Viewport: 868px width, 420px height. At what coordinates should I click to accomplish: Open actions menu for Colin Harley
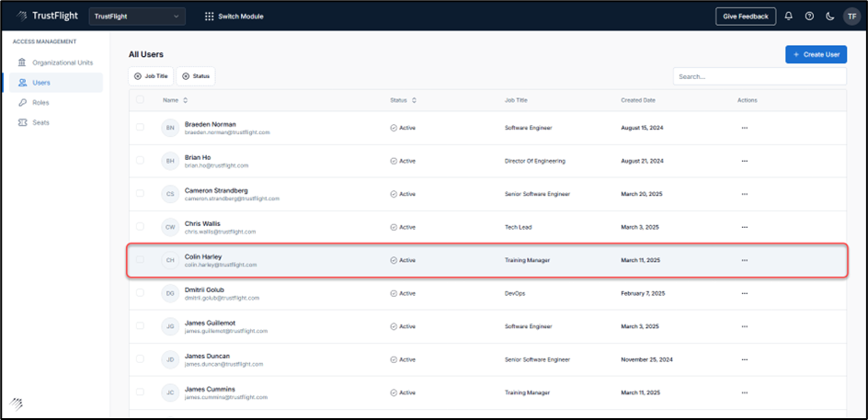[744, 260]
